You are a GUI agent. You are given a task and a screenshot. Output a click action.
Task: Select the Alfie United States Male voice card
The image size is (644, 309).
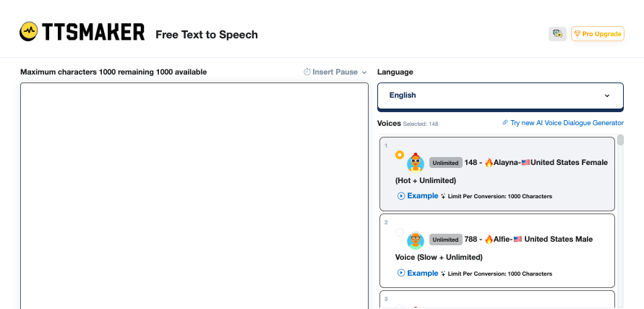497,250
